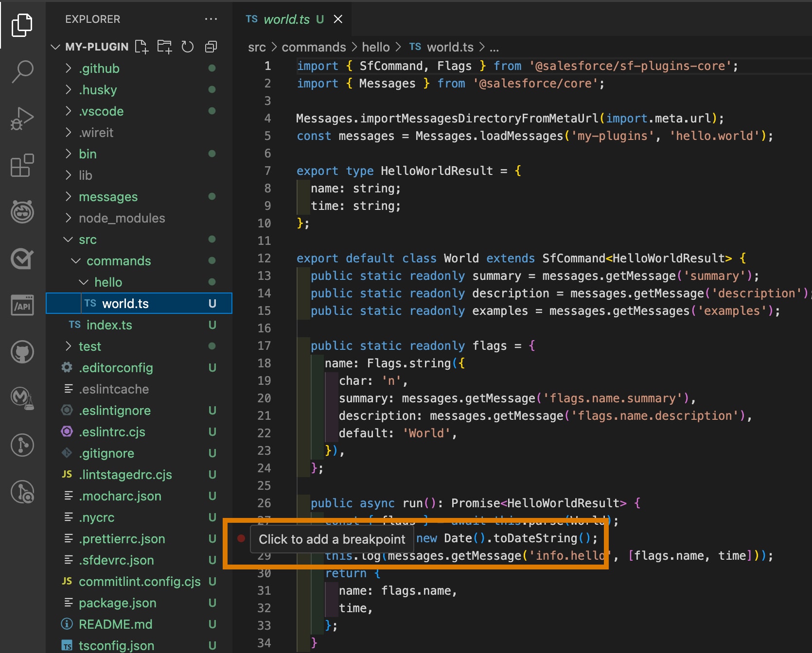Collapse all folders in Explorer
Image resolution: width=812 pixels, height=653 pixels.
click(x=211, y=47)
